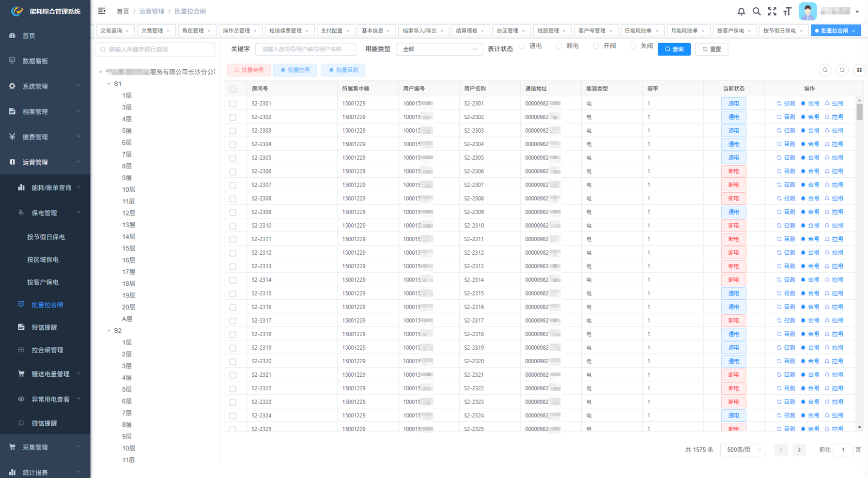Click the table refresh icon

click(842, 70)
